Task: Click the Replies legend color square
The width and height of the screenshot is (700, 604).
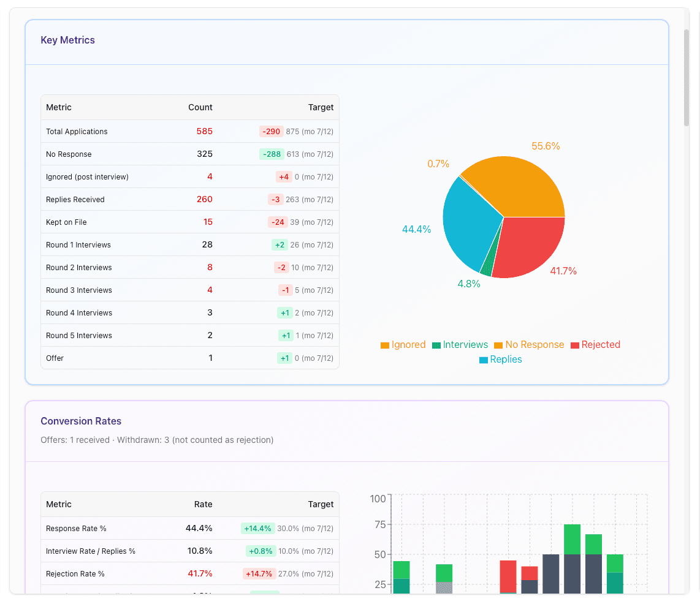Action: click(482, 360)
